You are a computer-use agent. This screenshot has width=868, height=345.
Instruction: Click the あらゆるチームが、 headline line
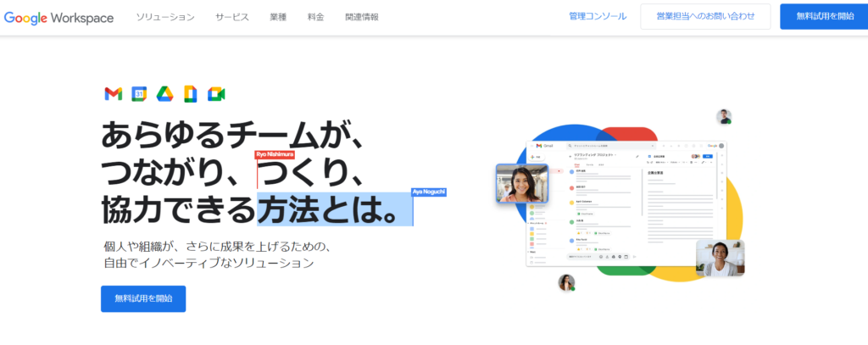tap(232, 135)
